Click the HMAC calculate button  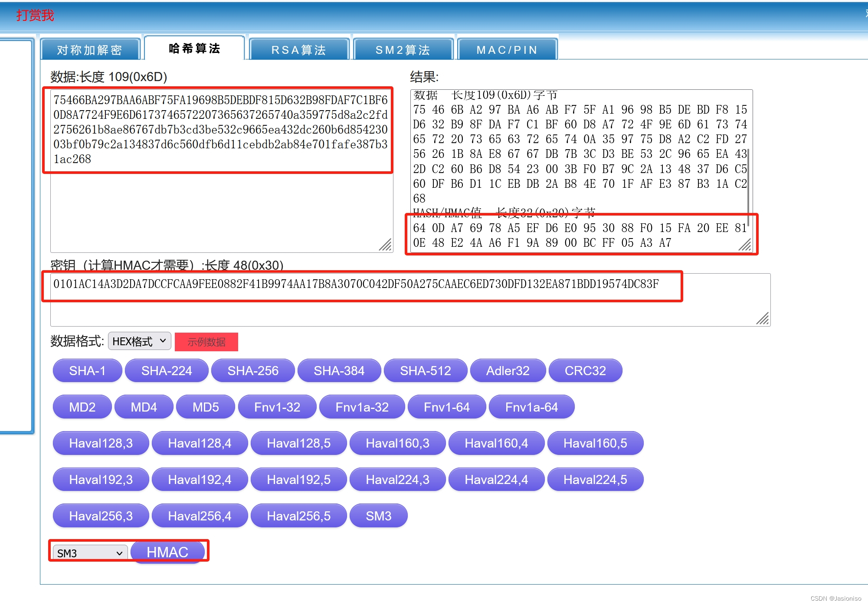[x=167, y=552]
